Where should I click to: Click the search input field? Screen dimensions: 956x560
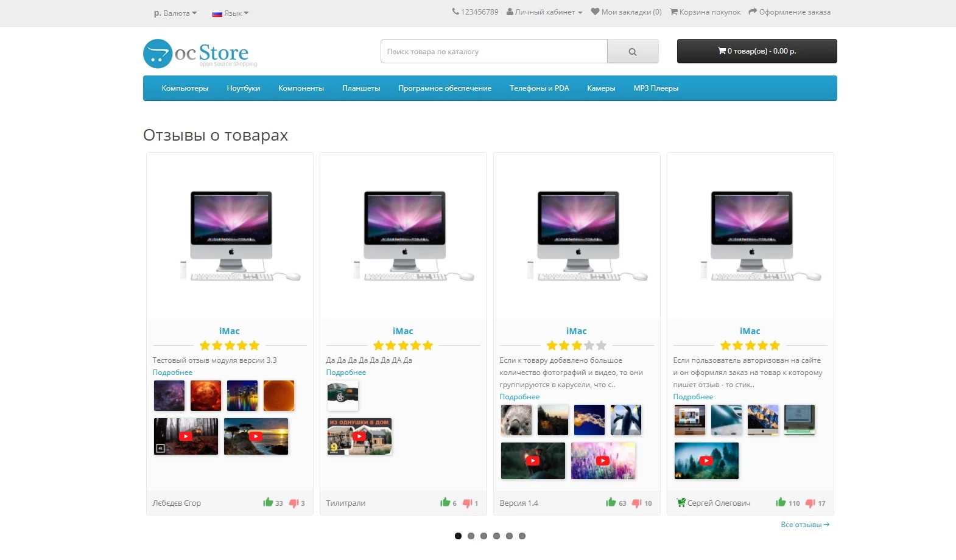[x=494, y=52]
